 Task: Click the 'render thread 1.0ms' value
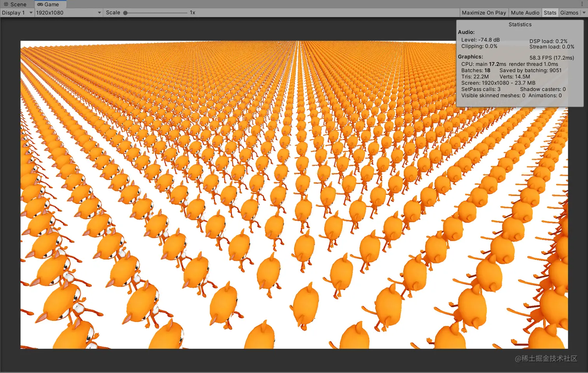[533, 64]
